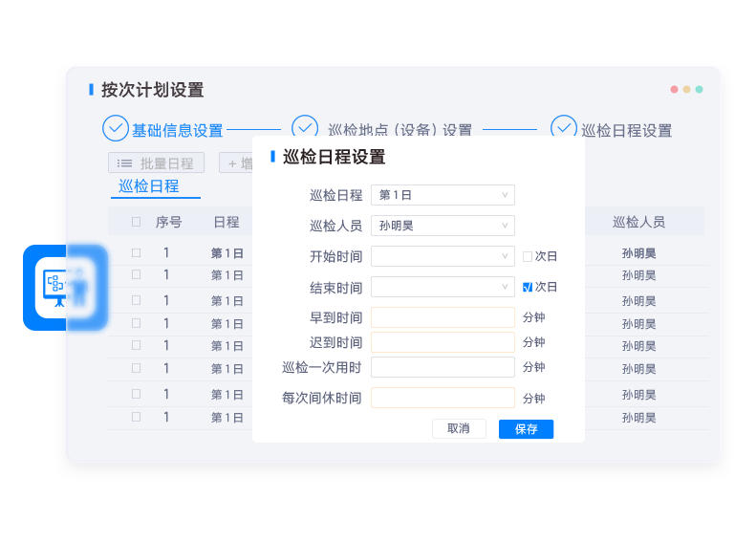756x542 pixels.
Task: Click the 保存 button
Action: tap(526, 429)
